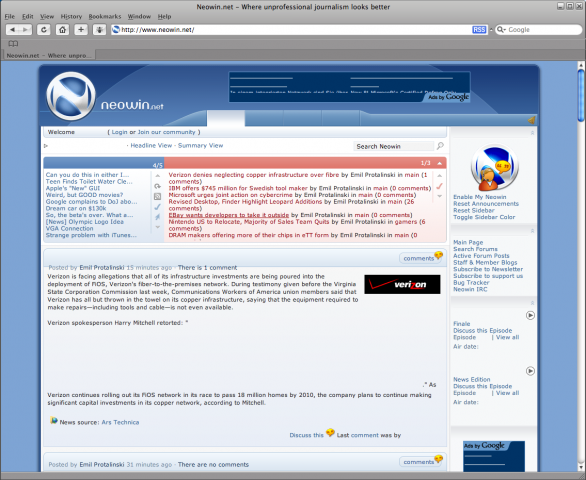Click Enable My Neowin link
586x480 pixels.
(479, 197)
